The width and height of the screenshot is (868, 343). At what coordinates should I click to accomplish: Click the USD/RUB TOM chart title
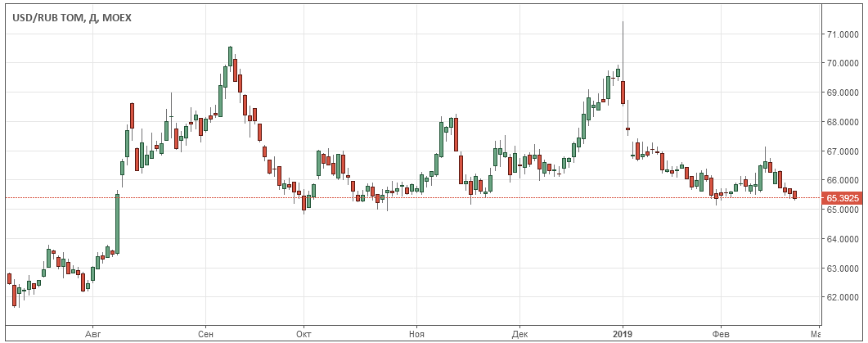click(x=72, y=18)
